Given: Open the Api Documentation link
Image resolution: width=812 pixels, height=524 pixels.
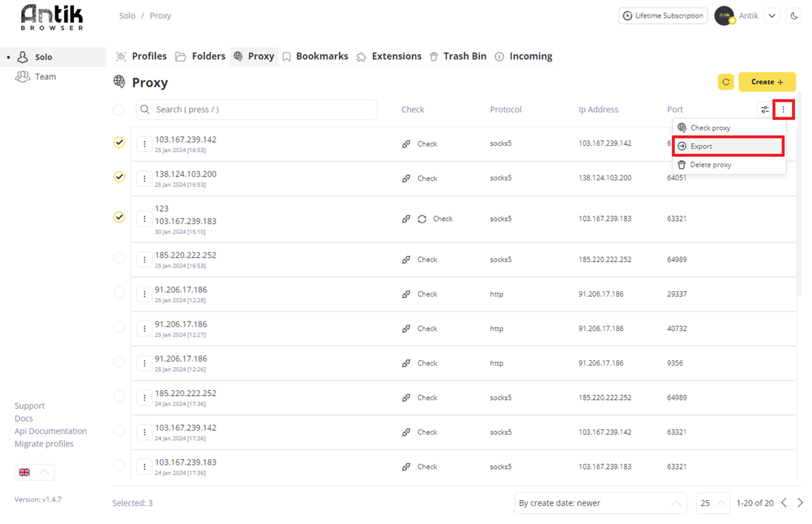Looking at the screenshot, I should 50,431.
